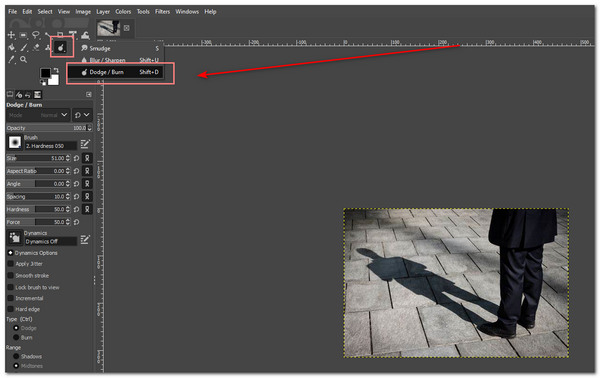Link Size to brush default
600x378 pixels.
87,158
